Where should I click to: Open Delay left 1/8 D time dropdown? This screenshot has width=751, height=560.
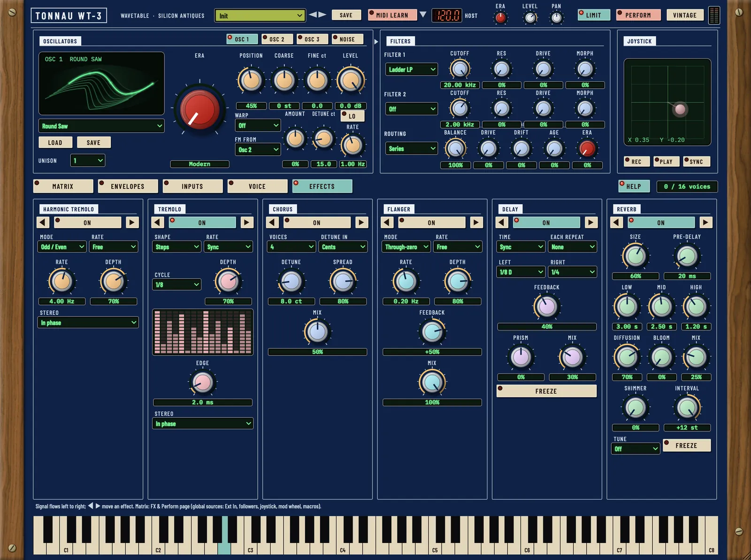(521, 272)
